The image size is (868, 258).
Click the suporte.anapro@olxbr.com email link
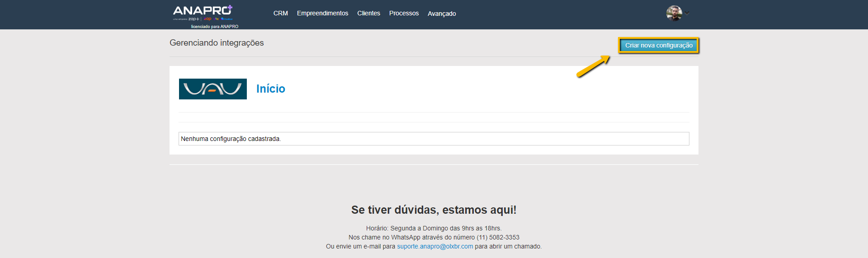pyautogui.click(x=435, y=246)
